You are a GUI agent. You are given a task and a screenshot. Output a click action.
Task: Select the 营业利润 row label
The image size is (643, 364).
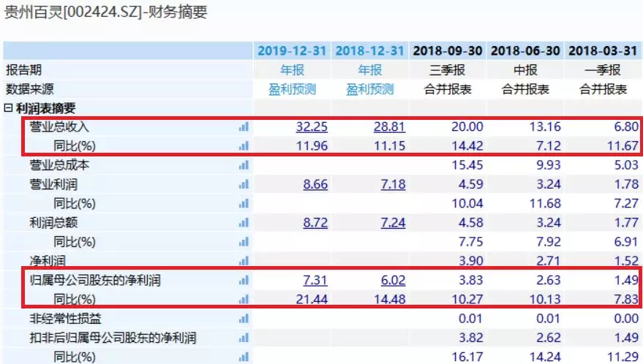coord(53,184)
